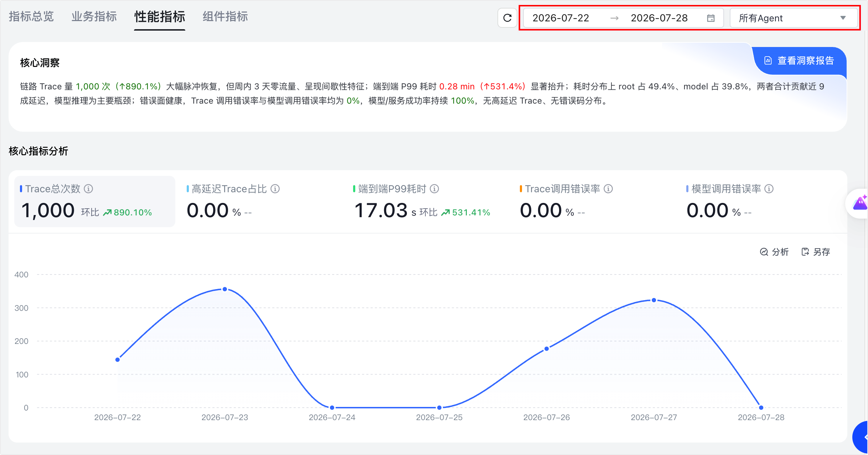Viewport: 868px width, 455px height.
Task: Select the Trace调用错误率 metric card
Action: pos(594,202)
